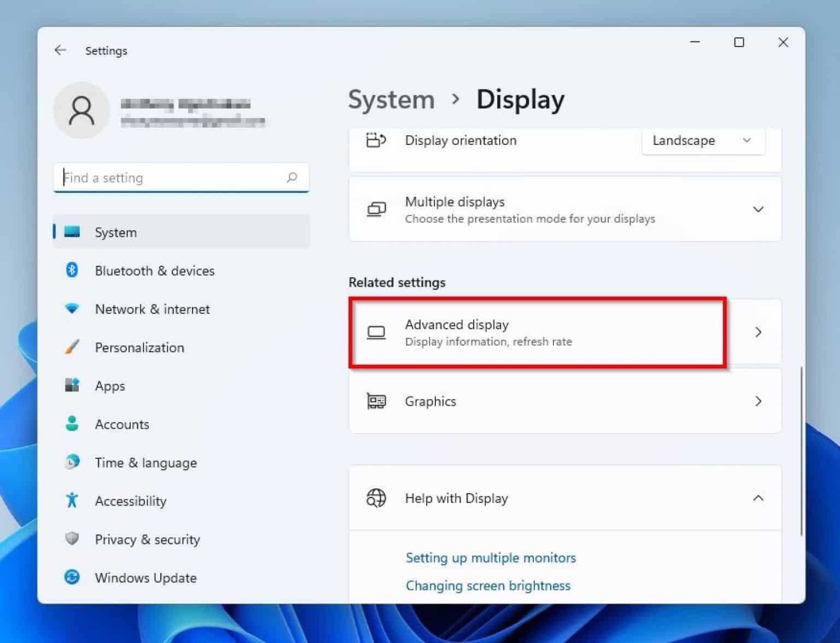This screenshot has height=643, width=840.
Task: Click the Advanced display monitor icon
Action: coord(376,332)
